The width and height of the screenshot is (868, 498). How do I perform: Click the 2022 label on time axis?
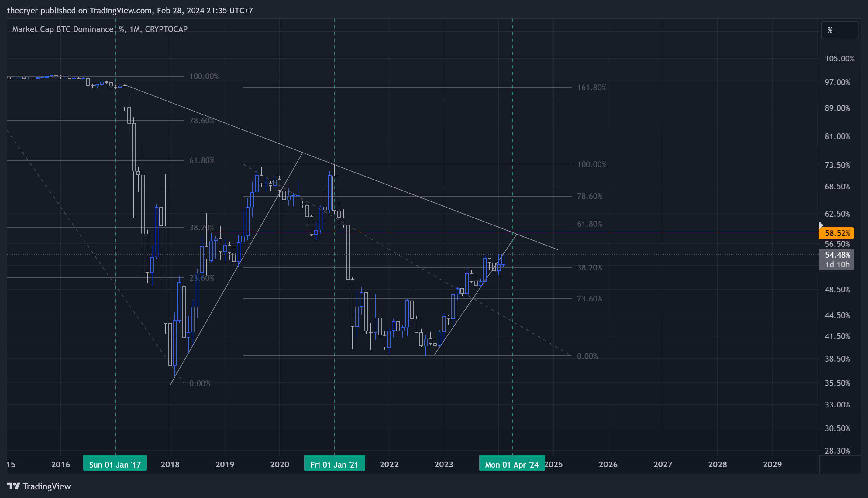pyautogui.click(x=389, y=465)
